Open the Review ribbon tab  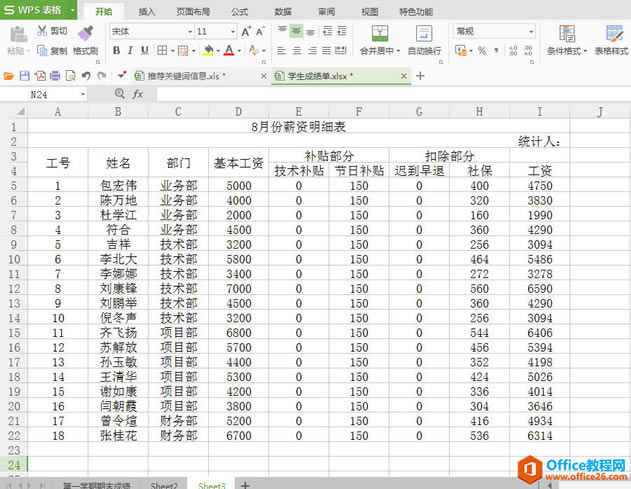(326, 12)
